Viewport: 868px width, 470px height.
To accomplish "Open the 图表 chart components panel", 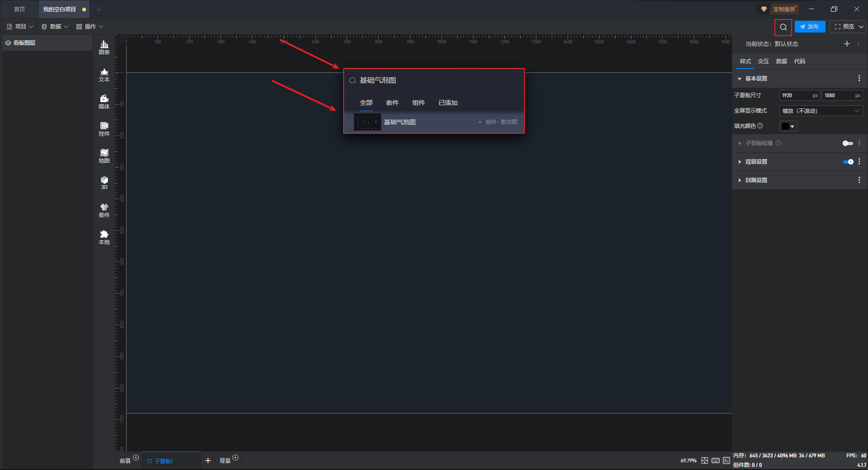I will click(x=104, y=47).
